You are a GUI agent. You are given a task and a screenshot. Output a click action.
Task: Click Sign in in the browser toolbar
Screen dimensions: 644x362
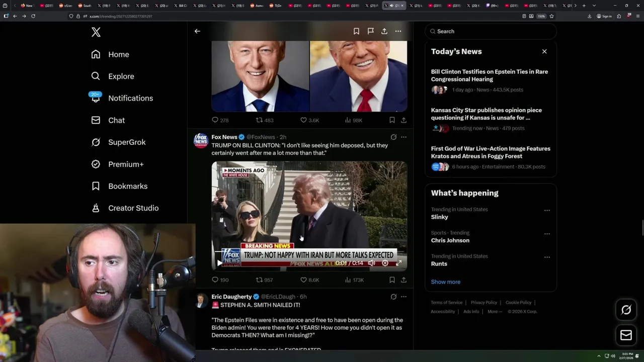click(x=604, y=16)
